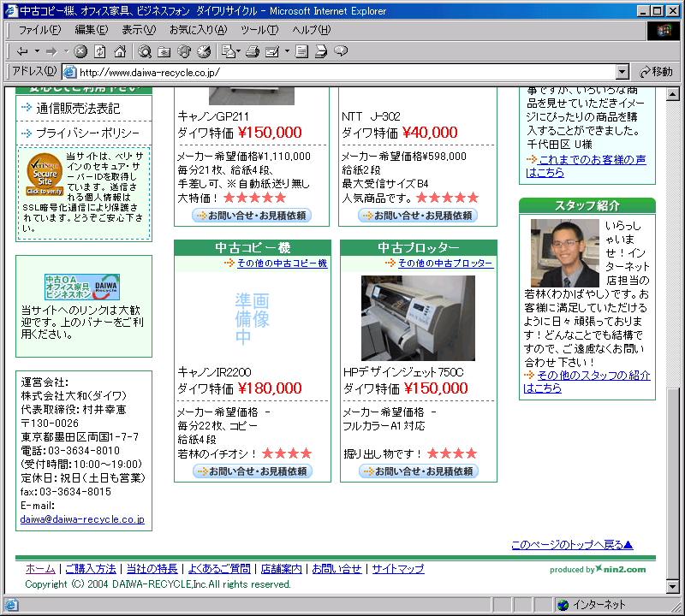Image resolution: width=685 pixels, height=616 pixels.
Task: Click the VeriSign Secure Site seal
Action: click(45, 174)
